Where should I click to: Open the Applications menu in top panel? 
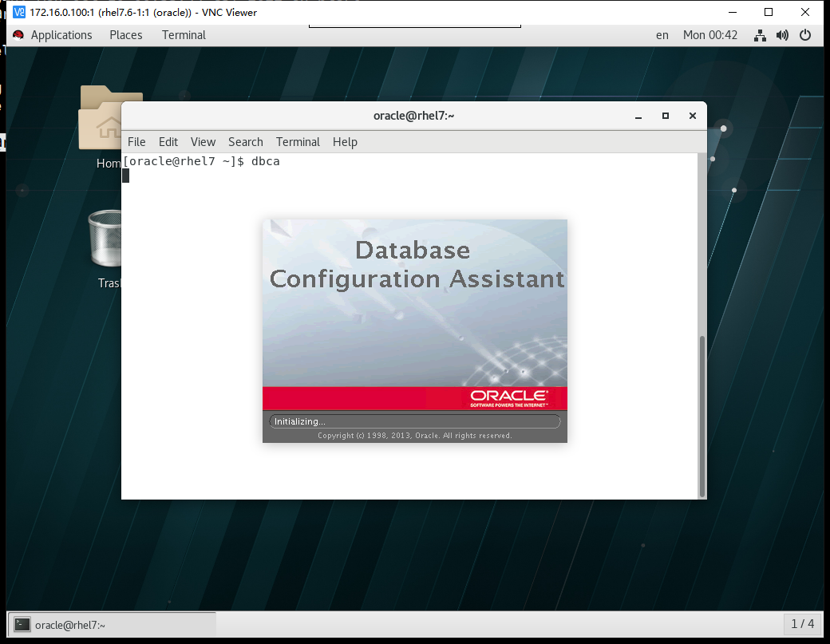coord(61,35)
